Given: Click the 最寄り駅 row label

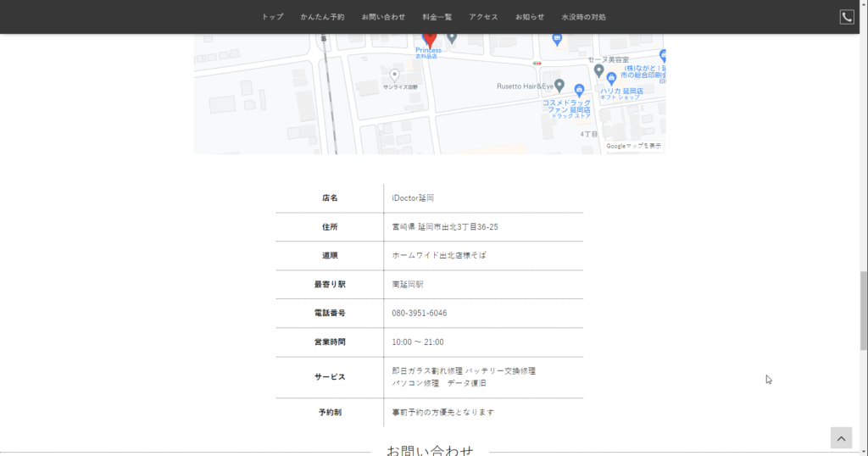Looking at the screenshot, I should [330, 285].
